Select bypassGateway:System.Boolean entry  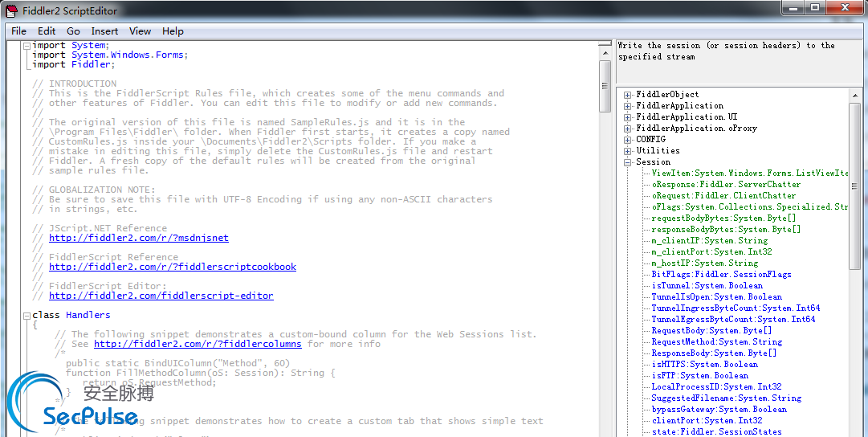pyautogui.click(x=719, y=409)
